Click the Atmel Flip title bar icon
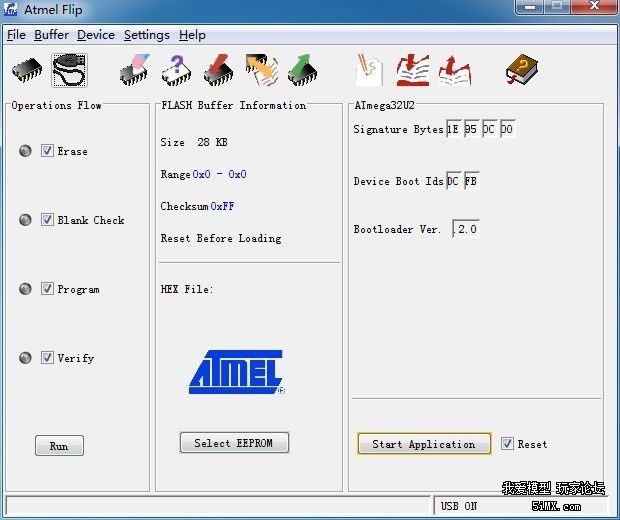The height and width of the screenshot is (520, 620). point(10,9)
